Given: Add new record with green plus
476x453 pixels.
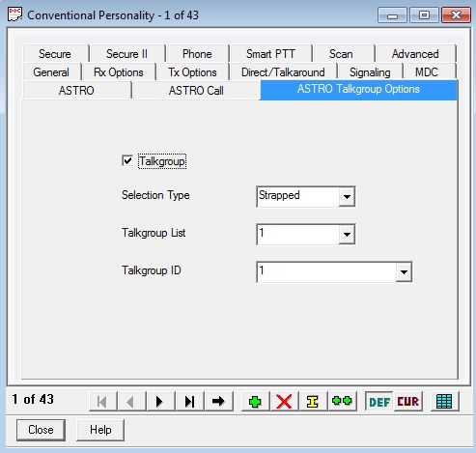Looking at the screenshot, I should click(x=255, y=401).
